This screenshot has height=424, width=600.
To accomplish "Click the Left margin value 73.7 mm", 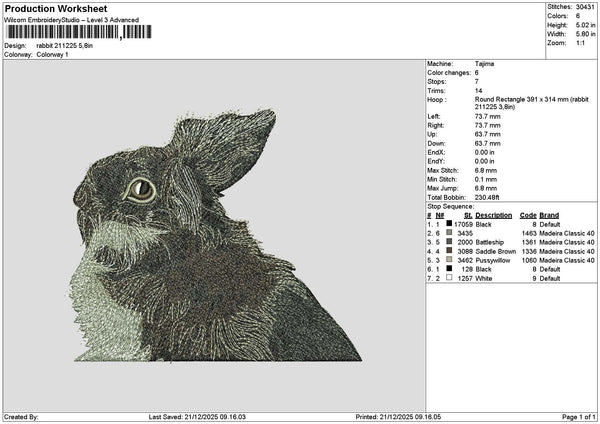I will (488, 116).
